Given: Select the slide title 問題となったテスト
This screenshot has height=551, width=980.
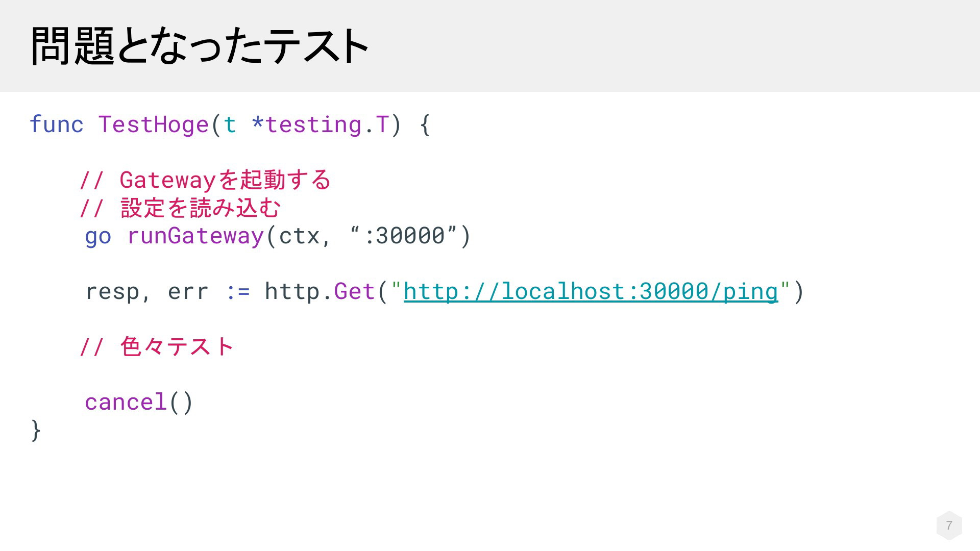Looking at the screenshot, I should pos(200,46).
